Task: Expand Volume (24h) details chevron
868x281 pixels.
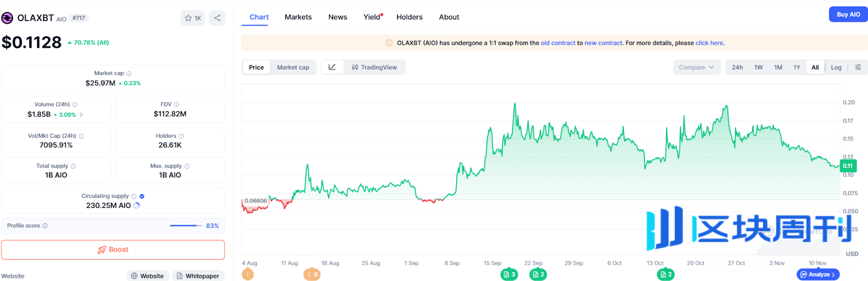Action: tap(81, 114)
